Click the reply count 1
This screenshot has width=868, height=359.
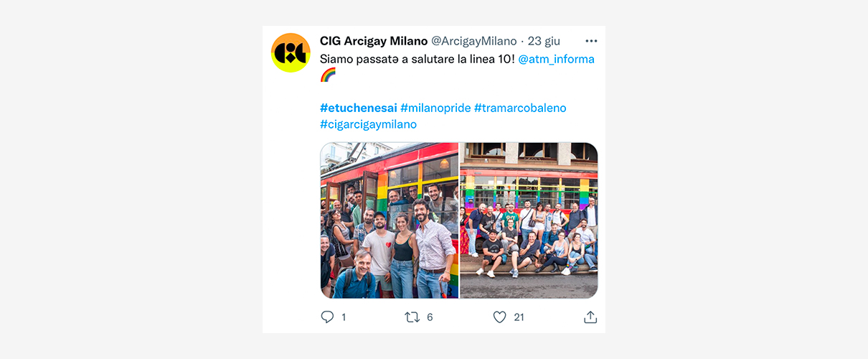coord(344,317)
